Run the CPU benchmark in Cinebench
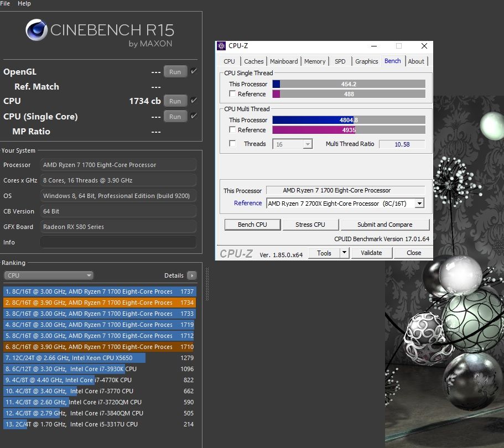504x448 pixels. tap(175, 101)
